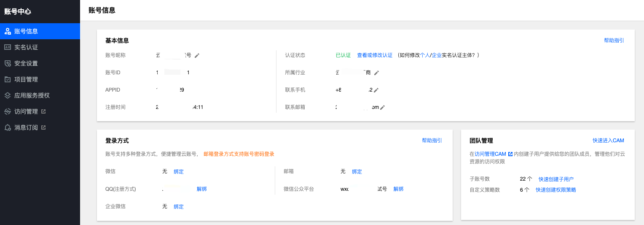Open 项目管理 in the sidebar
The width and height of the screenshot is (644, 225).
(26, 79)
